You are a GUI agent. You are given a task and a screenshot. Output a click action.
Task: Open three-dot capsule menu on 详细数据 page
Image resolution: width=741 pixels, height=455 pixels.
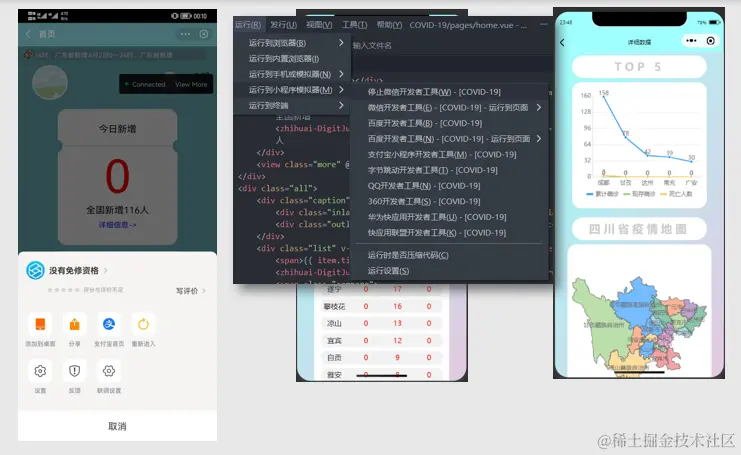(x=691, y=41)
